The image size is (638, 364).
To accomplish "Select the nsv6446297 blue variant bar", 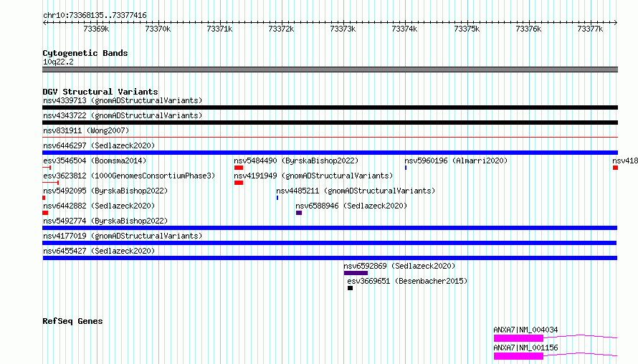I will click(x=330, y=153).
